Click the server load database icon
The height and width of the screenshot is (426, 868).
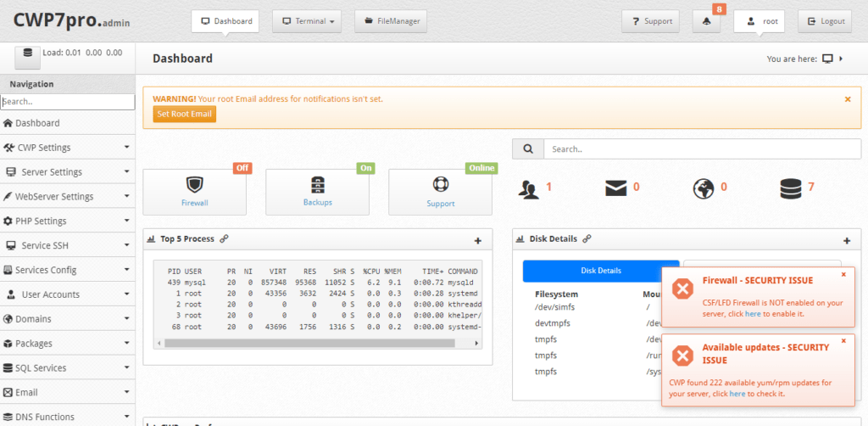(x=28, y=57)
